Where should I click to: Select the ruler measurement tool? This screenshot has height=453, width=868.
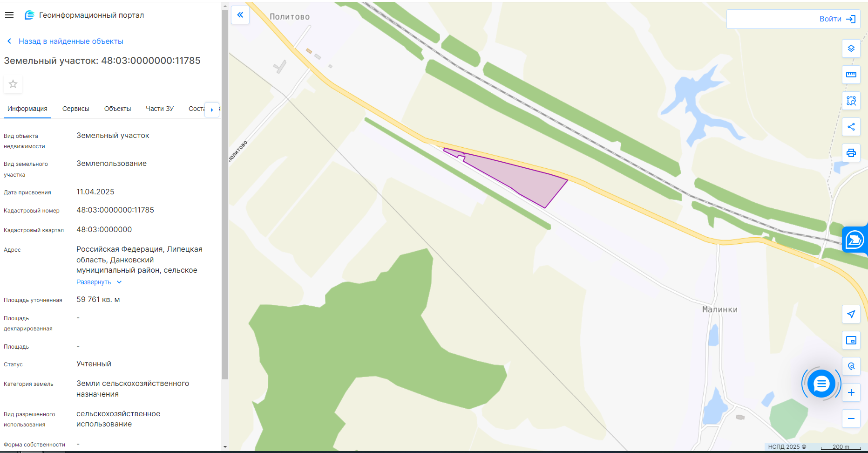tap(851, 75)
